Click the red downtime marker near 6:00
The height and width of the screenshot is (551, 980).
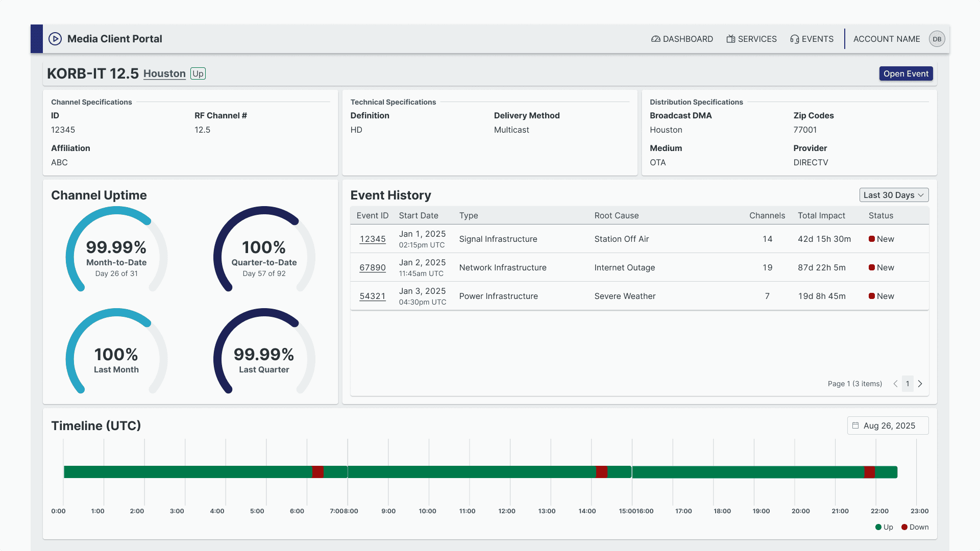317,472
